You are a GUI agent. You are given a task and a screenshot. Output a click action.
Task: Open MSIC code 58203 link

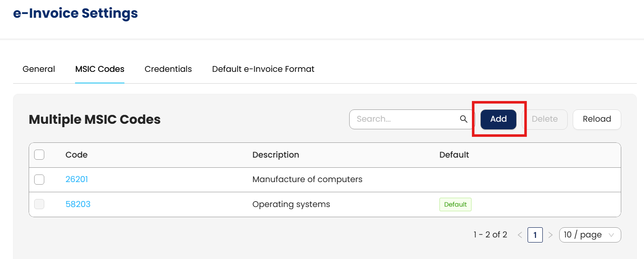[x=78, y=204]
